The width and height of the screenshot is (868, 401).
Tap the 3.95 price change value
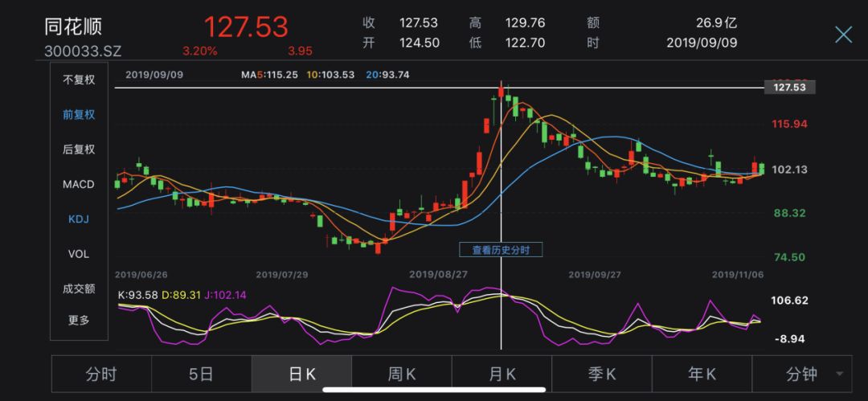pos(300,51)
